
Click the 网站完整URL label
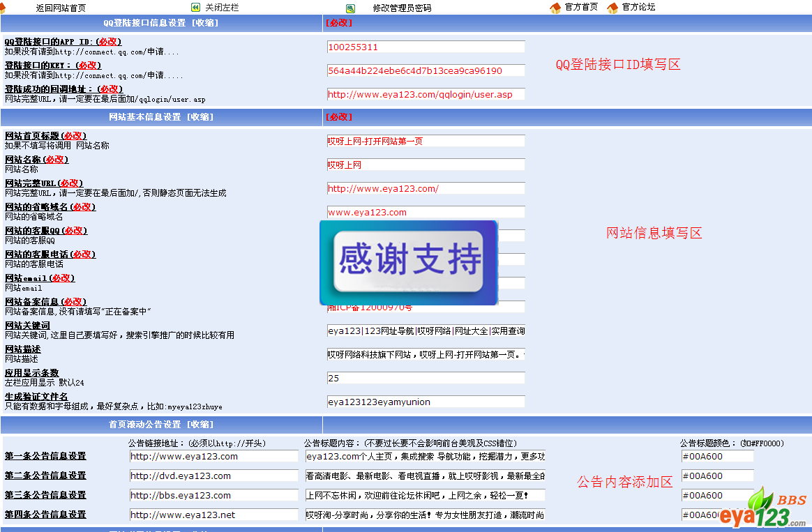(x=44, y=183)
